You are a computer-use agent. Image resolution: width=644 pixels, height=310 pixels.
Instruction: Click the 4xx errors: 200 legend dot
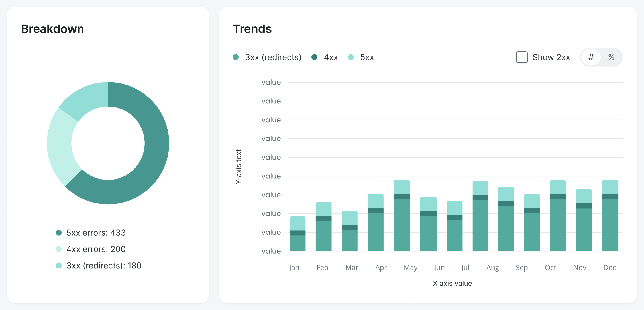pos(59,249)
